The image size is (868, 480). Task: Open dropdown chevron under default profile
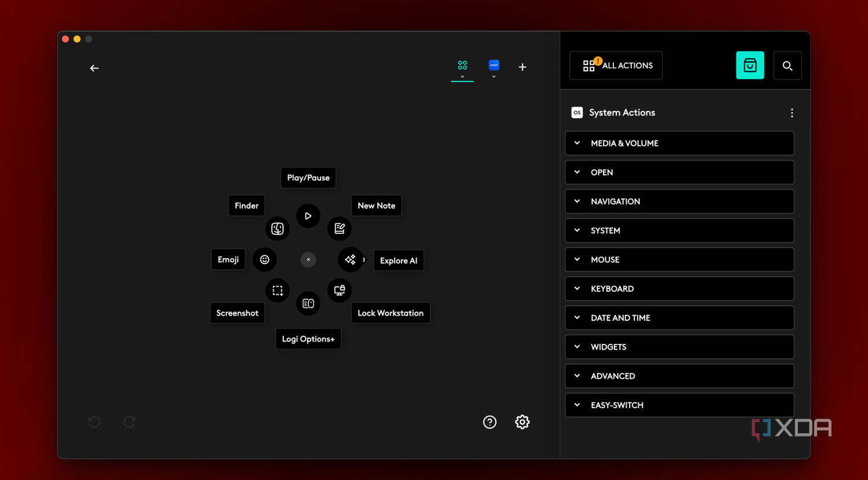pyautogui.click(x=462, y=76)
